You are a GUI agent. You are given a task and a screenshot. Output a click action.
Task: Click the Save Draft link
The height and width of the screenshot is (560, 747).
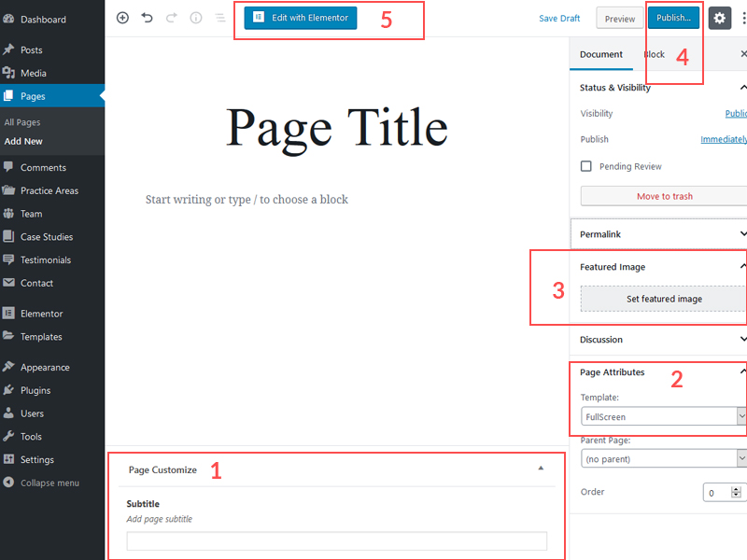point(559,19)
